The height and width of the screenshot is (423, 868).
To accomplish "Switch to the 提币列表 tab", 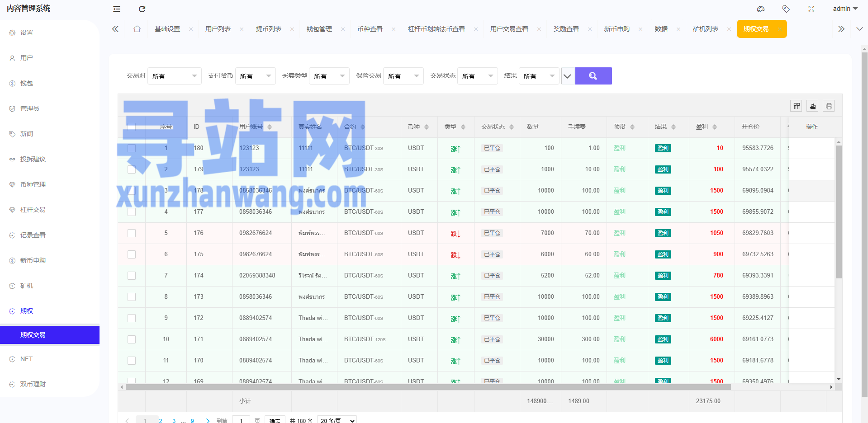I will (269, 29).
